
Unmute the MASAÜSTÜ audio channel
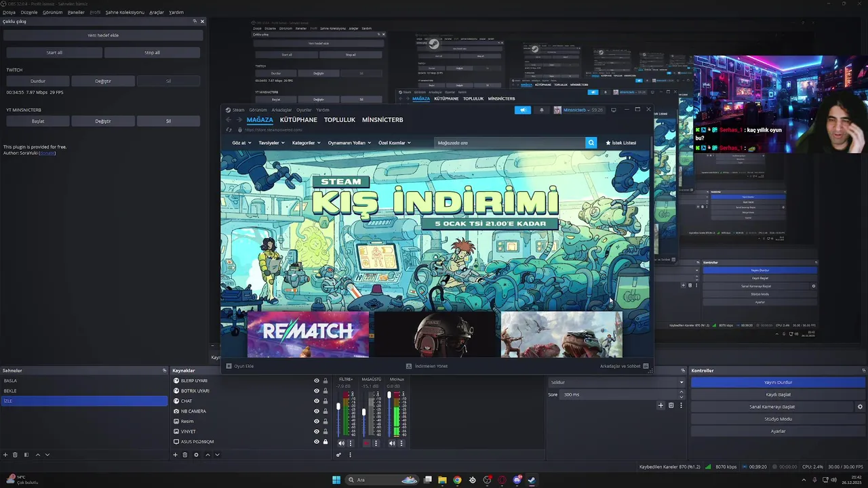click(x=366, y=443)
